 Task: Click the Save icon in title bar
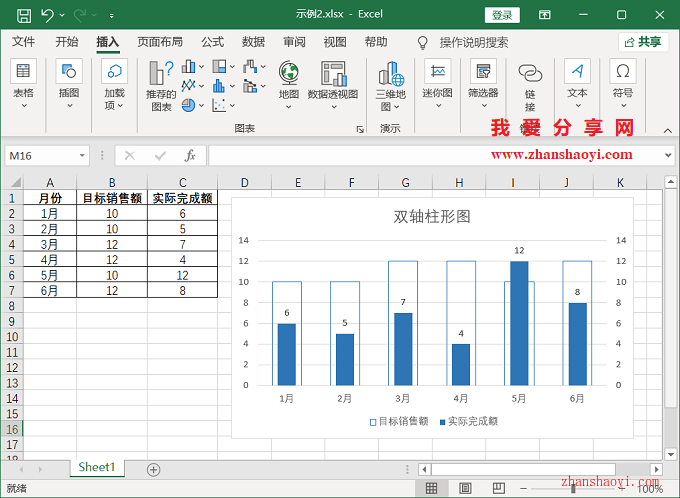point(24,16)
